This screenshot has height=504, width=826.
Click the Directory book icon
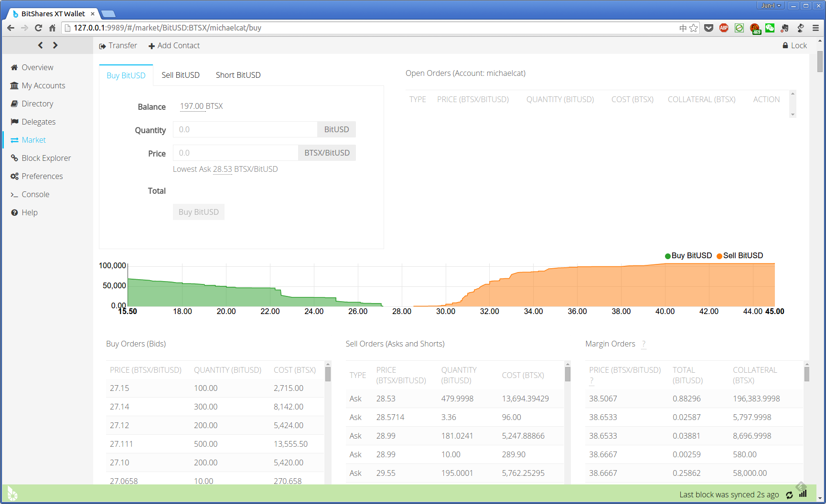[x=14, y=104]
